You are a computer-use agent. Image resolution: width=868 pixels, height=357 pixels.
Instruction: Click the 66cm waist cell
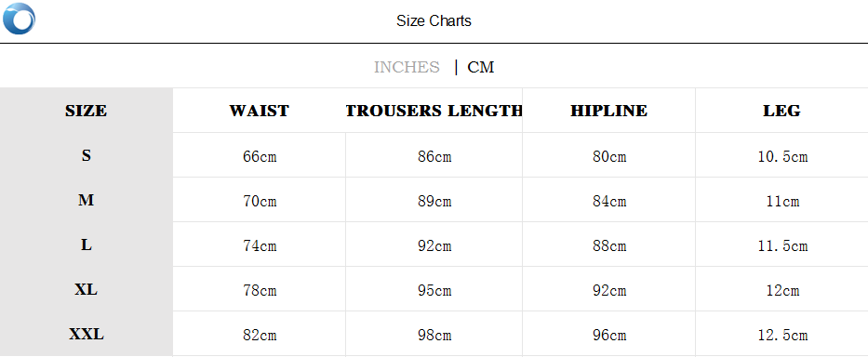260,156
